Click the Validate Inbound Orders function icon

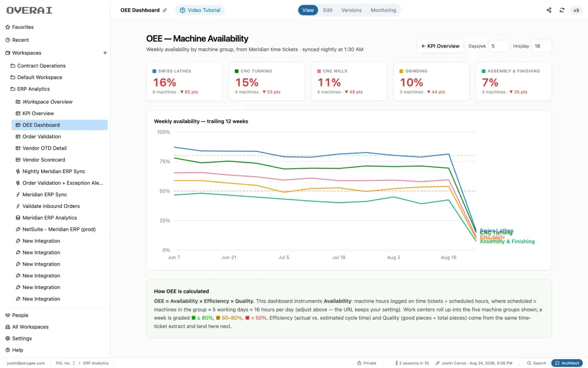18,206
